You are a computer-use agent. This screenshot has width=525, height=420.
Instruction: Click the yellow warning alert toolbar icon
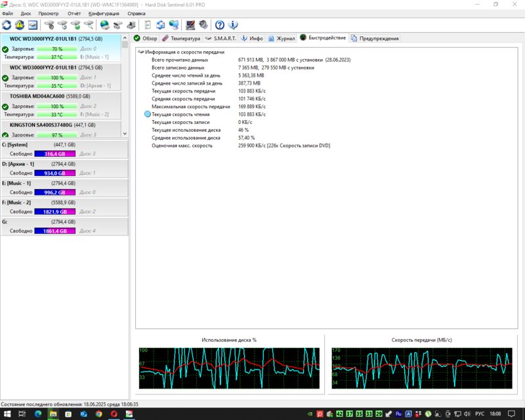point(20,25)
